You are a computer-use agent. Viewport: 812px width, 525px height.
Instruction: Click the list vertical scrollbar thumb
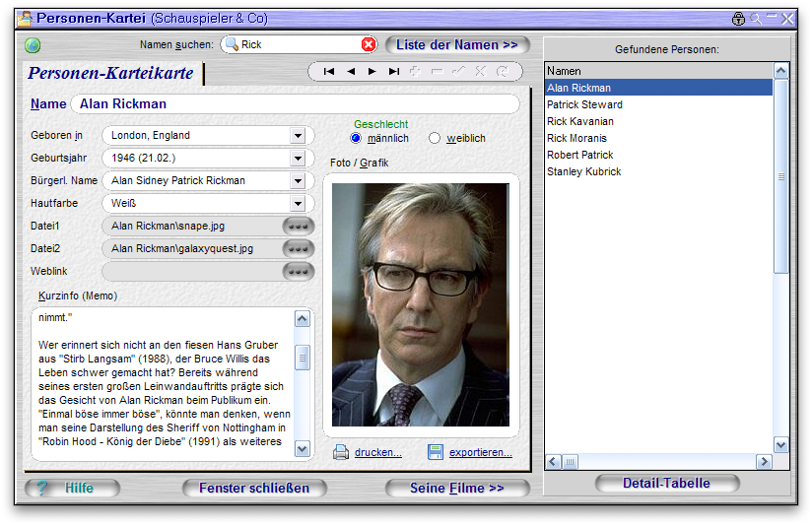[780, 176]
